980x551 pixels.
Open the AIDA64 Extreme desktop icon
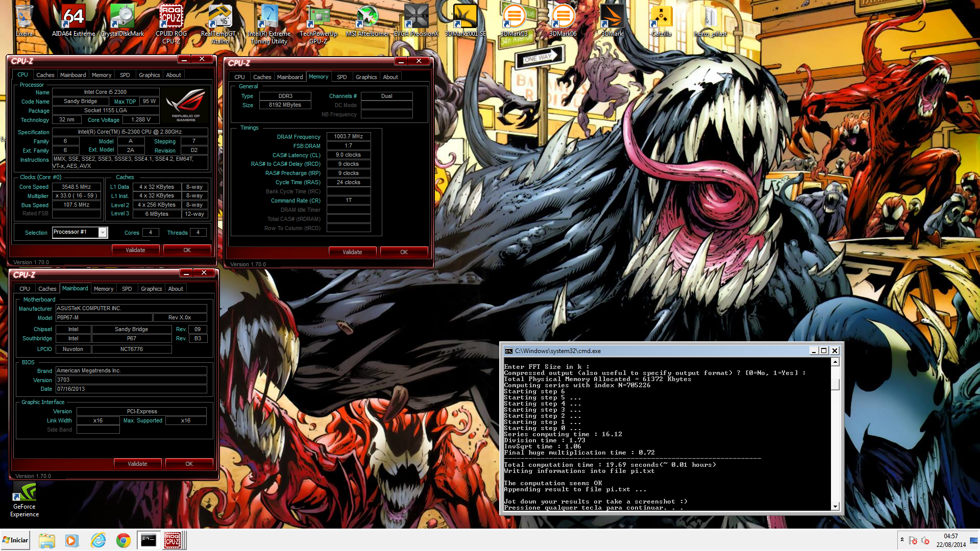click(x=73, y=20)
